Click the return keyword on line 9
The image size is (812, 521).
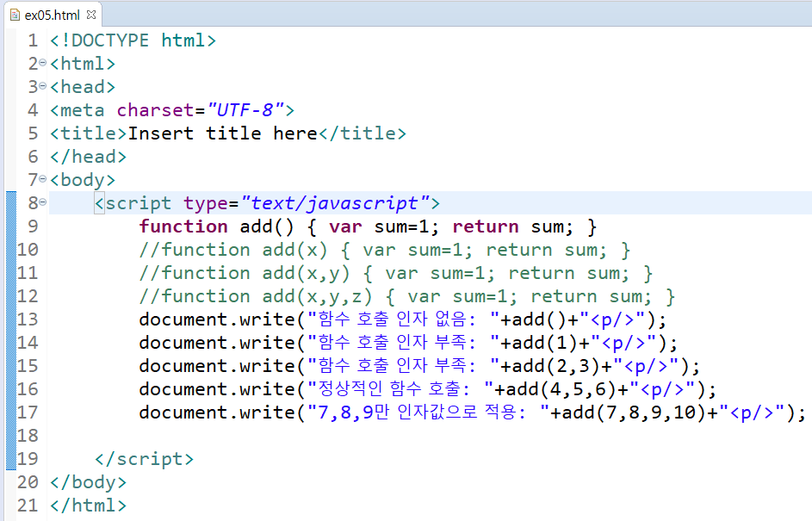[x=486, y=226]
